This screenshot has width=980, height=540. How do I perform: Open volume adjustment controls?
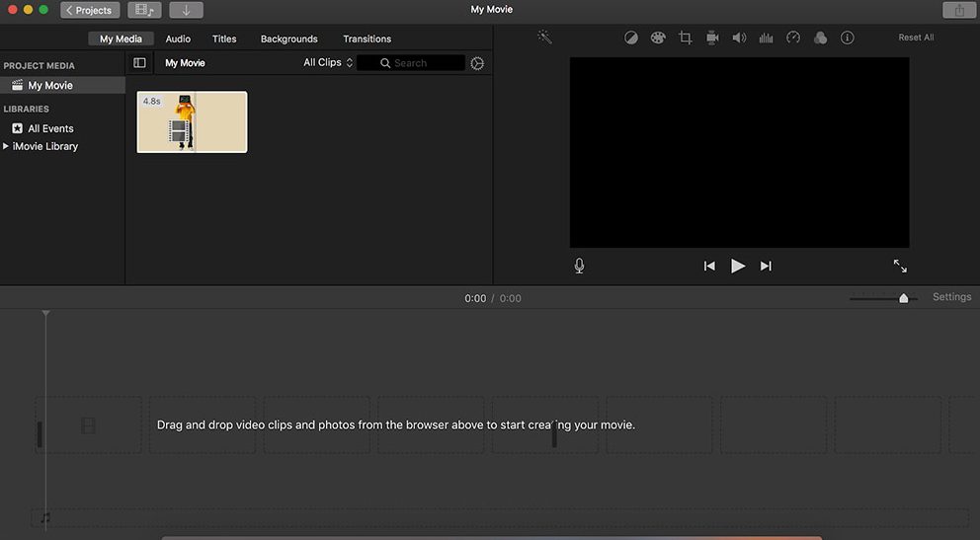(x=739, y=39)
